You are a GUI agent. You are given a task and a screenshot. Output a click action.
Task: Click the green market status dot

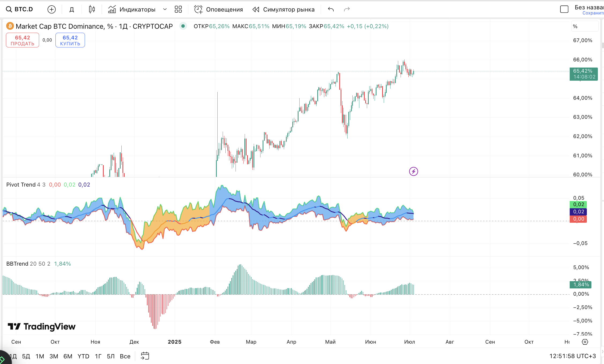(x=183, y=26)
